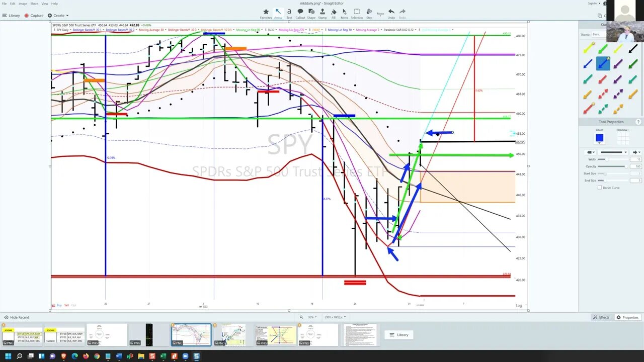The height and width of the screenshot is (362, 644).
Task: Pick the purple dashed double-headed arrow style
Action: point(618,94)
